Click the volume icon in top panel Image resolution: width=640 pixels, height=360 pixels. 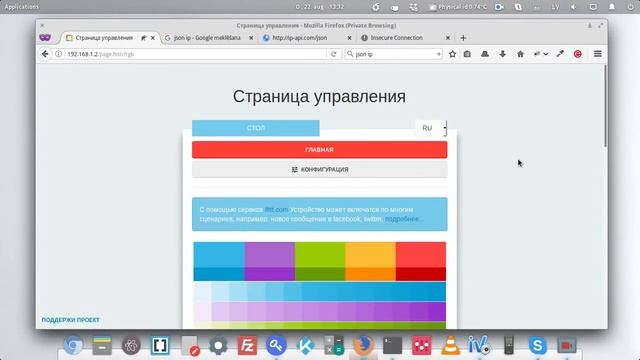click(x=573, y=7)
